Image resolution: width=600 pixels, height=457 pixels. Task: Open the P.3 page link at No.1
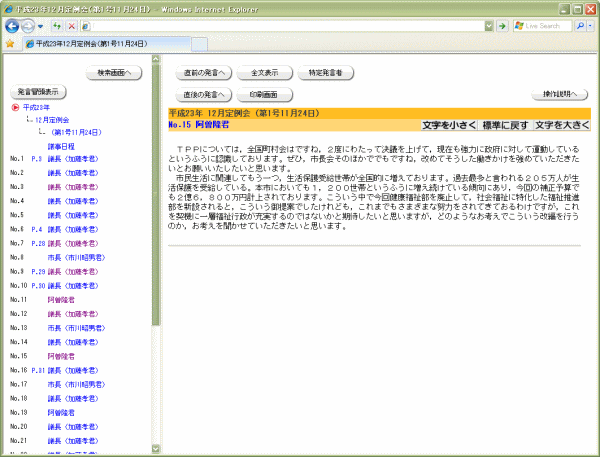pos(37,159)
